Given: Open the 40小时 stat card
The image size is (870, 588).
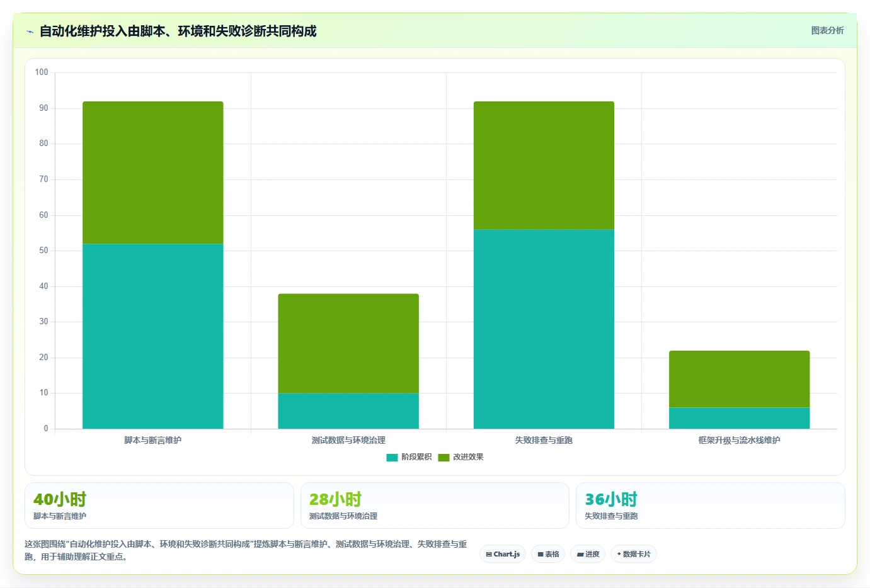Looking at the screenshot, I should tap(159, 506).
